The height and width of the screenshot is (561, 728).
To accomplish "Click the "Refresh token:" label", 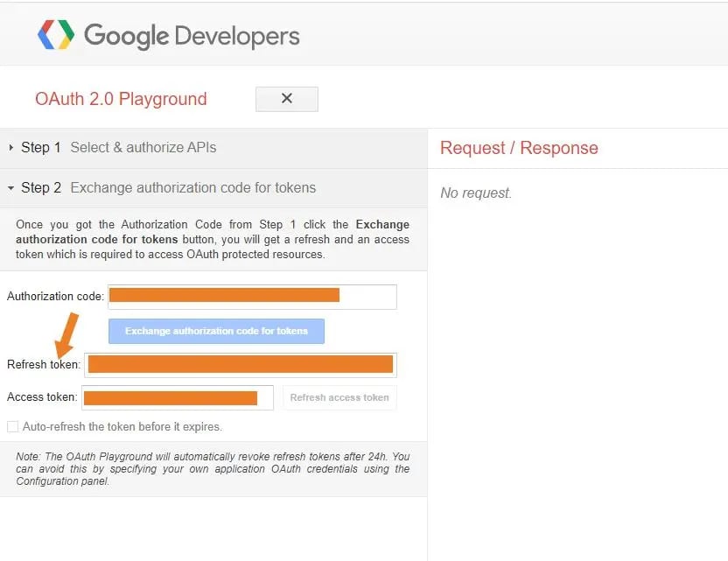I will tap(44, 365).
